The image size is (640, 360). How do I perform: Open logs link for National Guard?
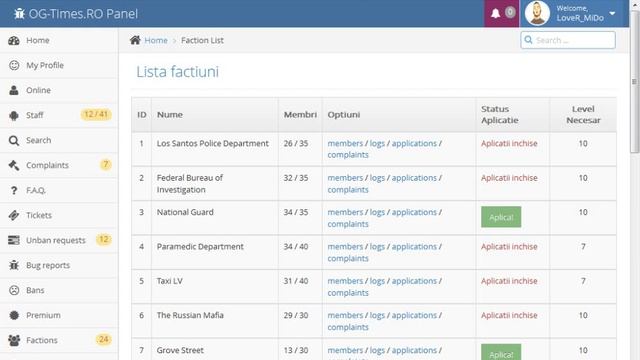pyautogui.click(x=377, y=212)
